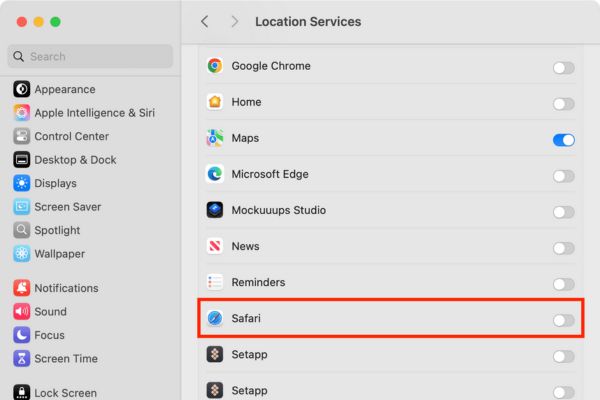Image resolution: width=600 pixels, height=400 pixels.
Task: Click the Mockuuups Studio app icon
Action: pos(215,210)
